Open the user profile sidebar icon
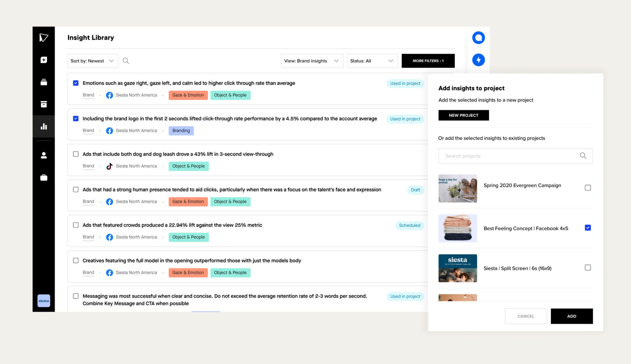This screenshot has width=631, height=364. [x=44, y=155]
